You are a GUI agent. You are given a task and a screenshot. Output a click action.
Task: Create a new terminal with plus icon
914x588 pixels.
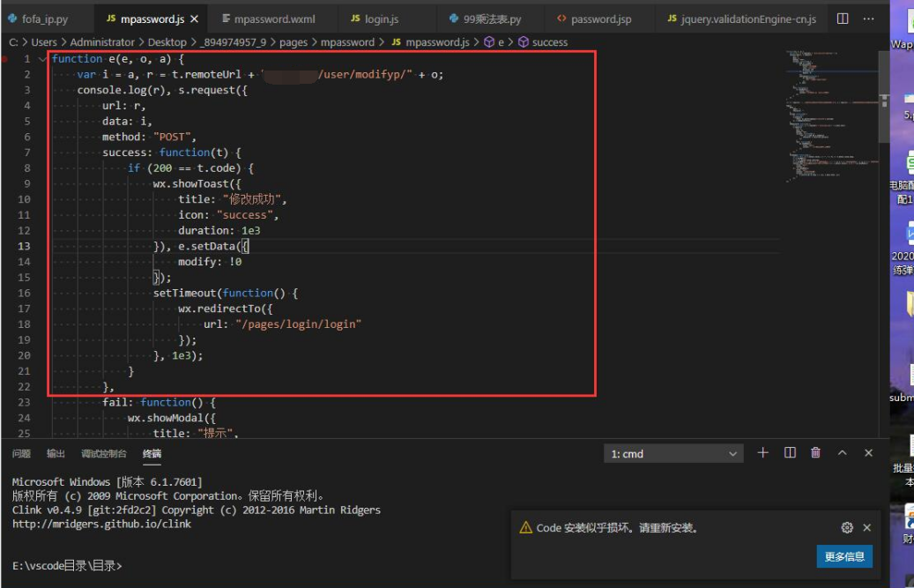tap(762, 453)
